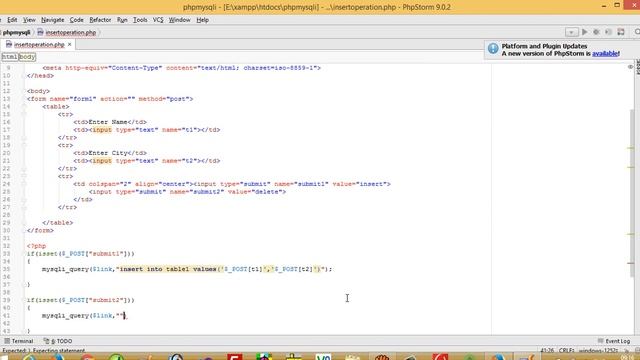Click the Run play icon
The image size is (640, 360).
584,32
